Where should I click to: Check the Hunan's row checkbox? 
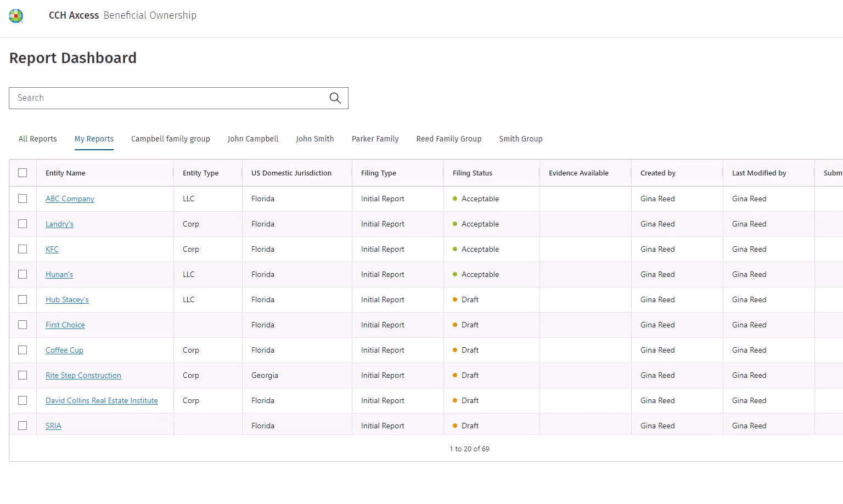click(23, 274)
